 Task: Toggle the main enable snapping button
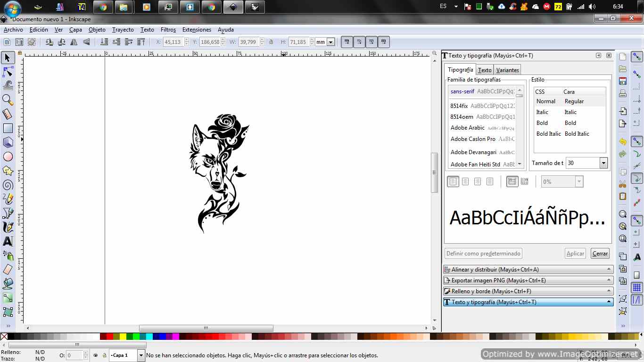pos(637,57)
